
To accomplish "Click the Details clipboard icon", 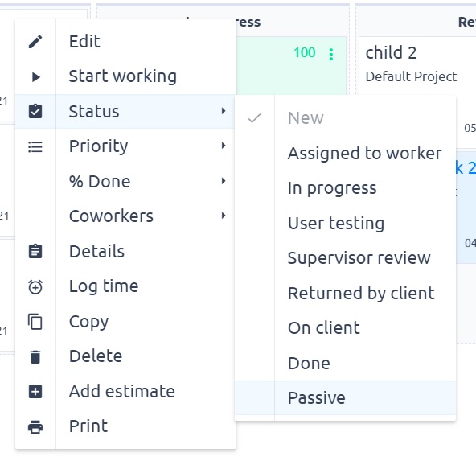I will click(35, 252).
